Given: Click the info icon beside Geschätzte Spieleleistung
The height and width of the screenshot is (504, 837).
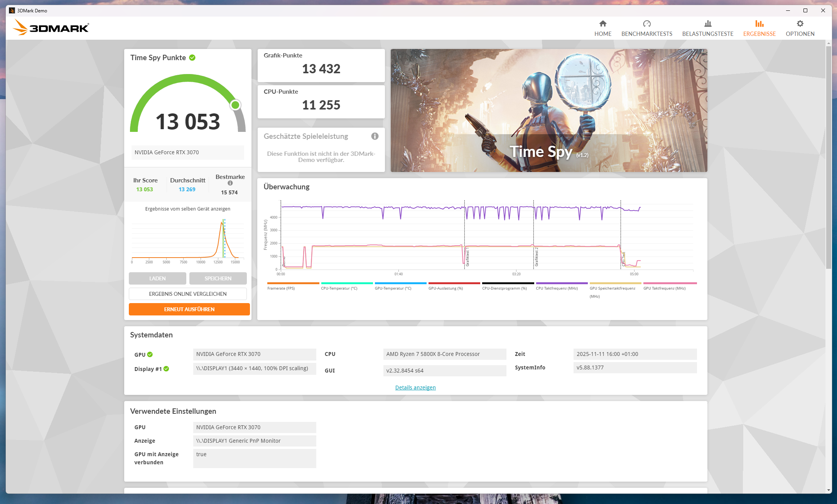Looking at the screenshot, I should tap(375, 136).
